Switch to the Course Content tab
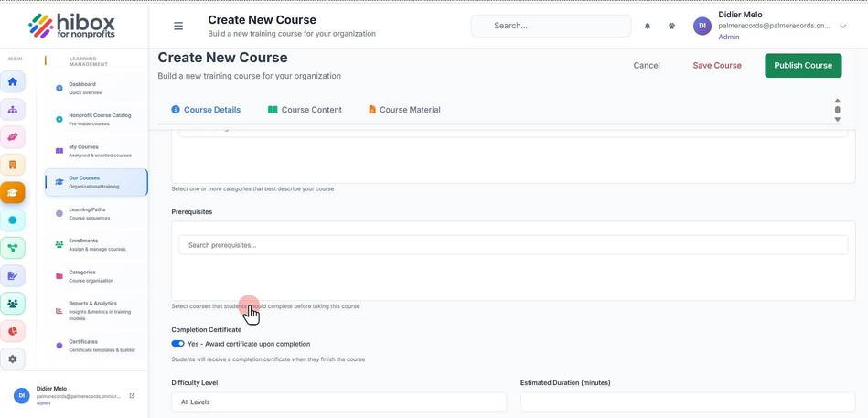The height and width of the screenshot is (418, 868). tap(305, 110)
